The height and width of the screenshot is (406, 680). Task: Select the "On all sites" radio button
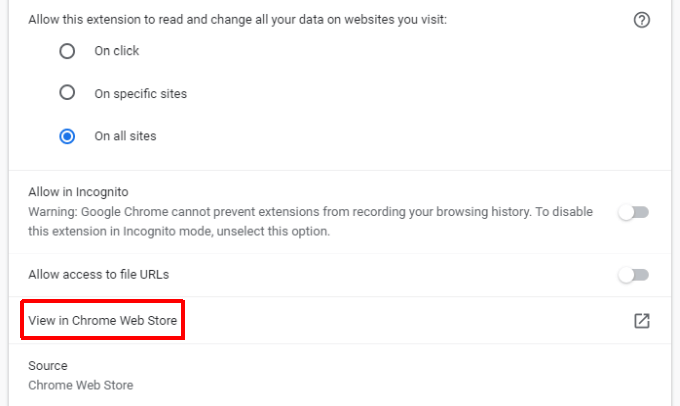pyautogui.click(x=67, y=136)
